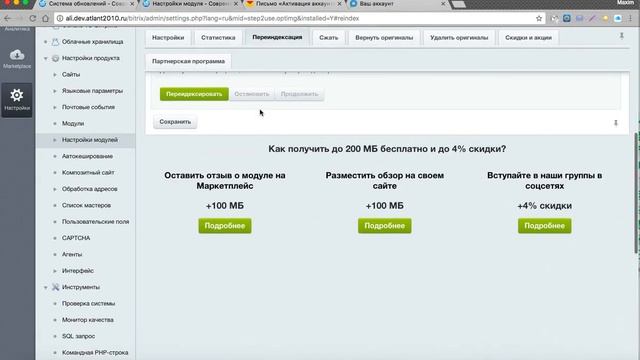Open the Партнерская программа tab
The image size is (640, 360).
point(188,61)
